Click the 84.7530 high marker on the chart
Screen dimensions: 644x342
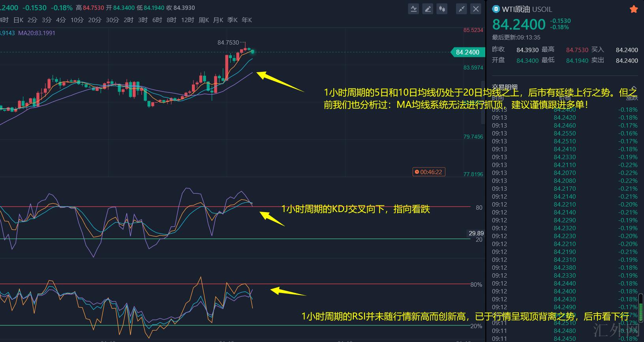point(228,42)
